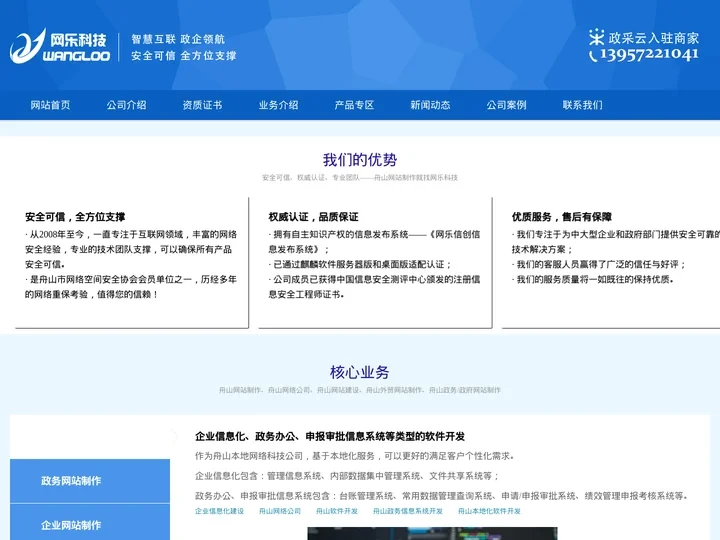
Task: Follow the 舟山网络公司 link
Action: [x=280, y=511]
